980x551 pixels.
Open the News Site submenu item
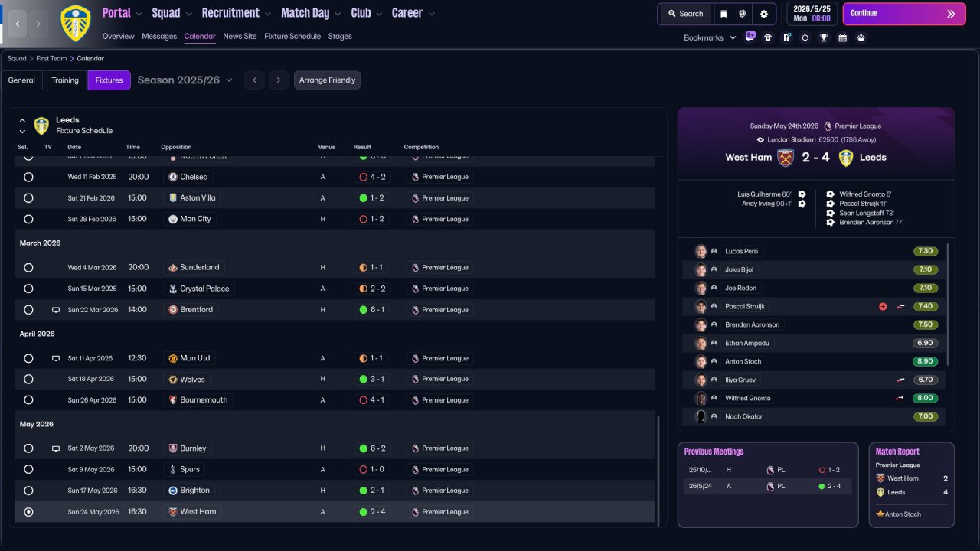pyautogui.click(x=240, y=36)
